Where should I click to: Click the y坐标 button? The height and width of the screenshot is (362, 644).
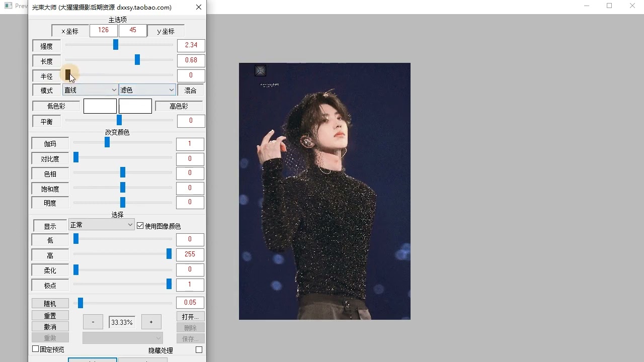coord(166,31)
